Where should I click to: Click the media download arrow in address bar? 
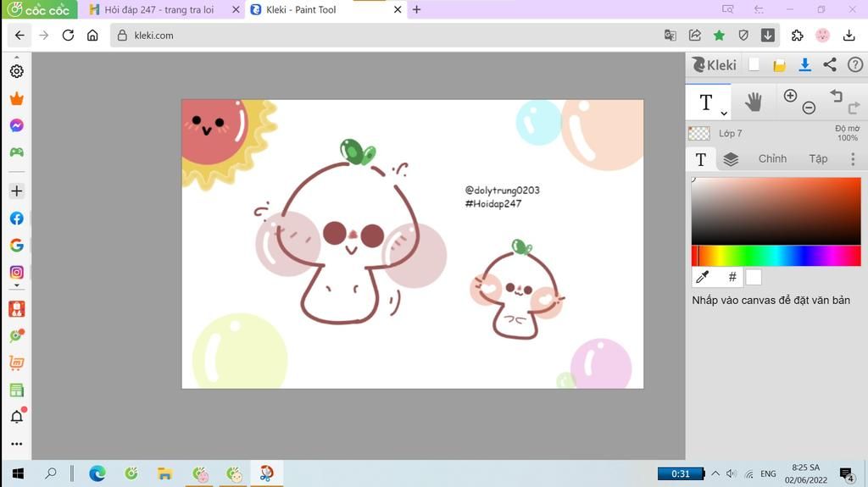(x=768, y=36)
